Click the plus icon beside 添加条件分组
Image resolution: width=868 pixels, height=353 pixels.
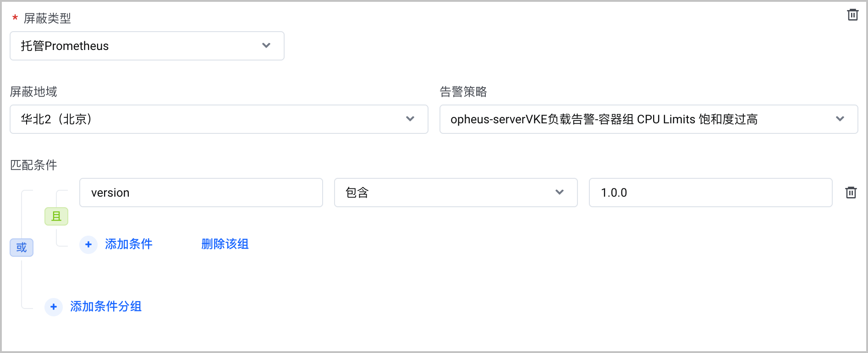tap(54, 307)
